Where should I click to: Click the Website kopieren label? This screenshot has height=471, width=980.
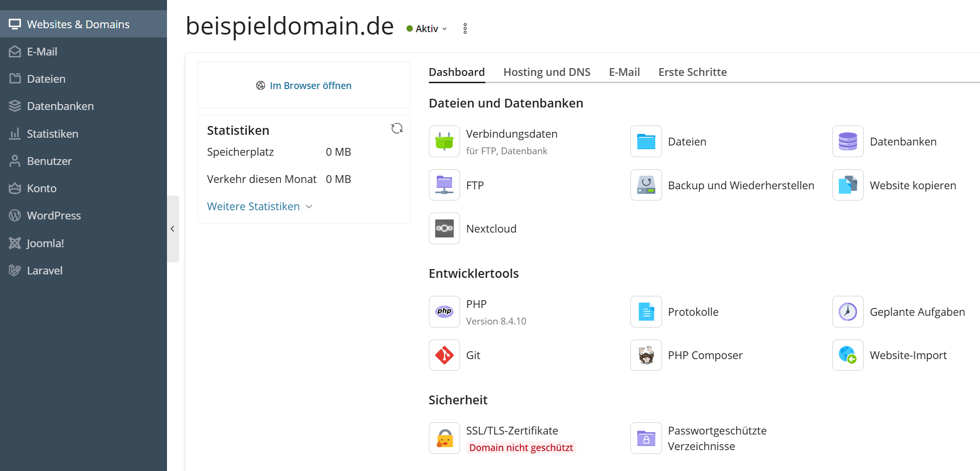pos(913,185)
